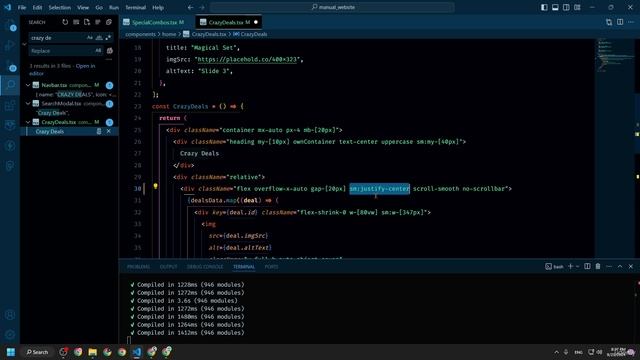This screenshot has width=640, height=360.
Task: Go back using title bar arrow
Action: click(x=191, y=7)
